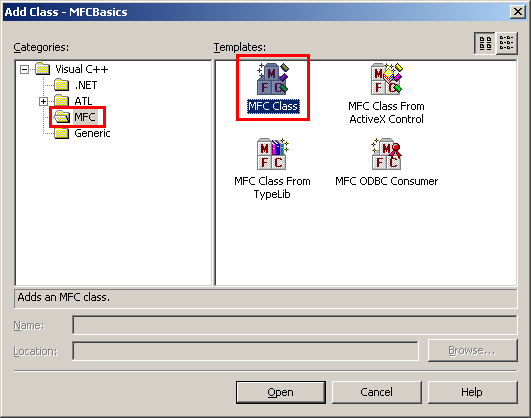Click inside the Name text field
Image resolution: width=531 pixels, height=418 pixels.
pyautogui.click(x=295, y=325)
